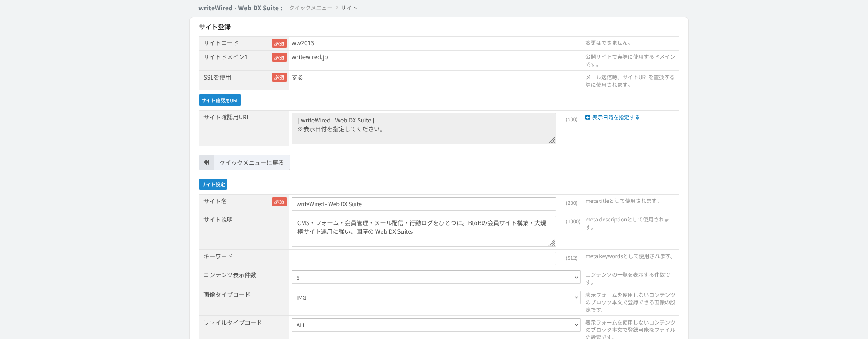Click the サイト説明 textarea resize handle

(x=552, y=243)
